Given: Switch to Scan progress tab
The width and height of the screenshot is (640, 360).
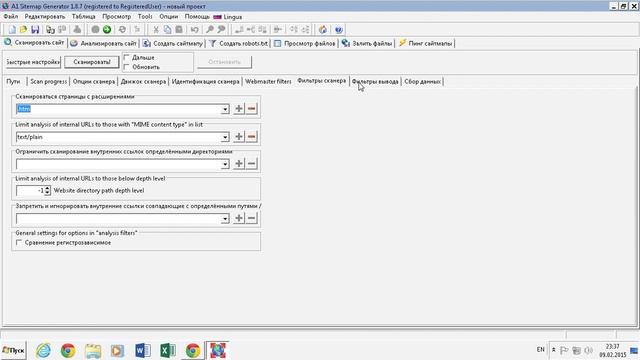Looking at the screenshot, I should tap(49, 82).
